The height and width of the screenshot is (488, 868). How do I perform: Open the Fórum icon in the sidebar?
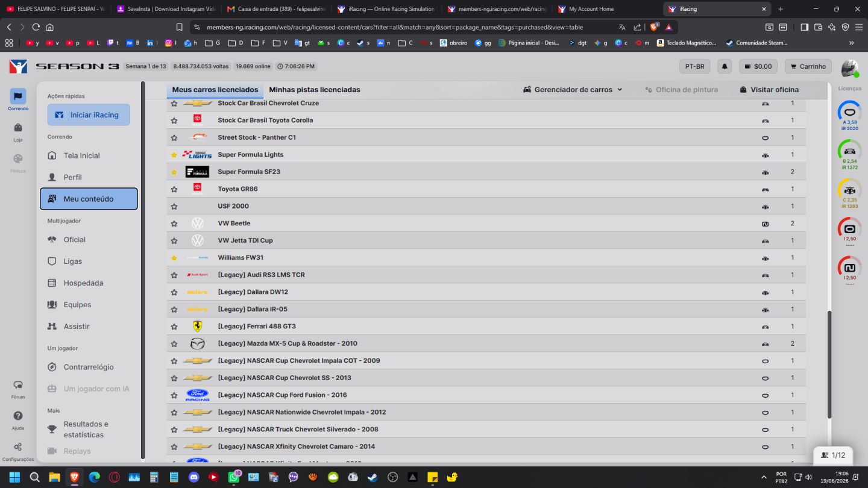coord(18,389)
